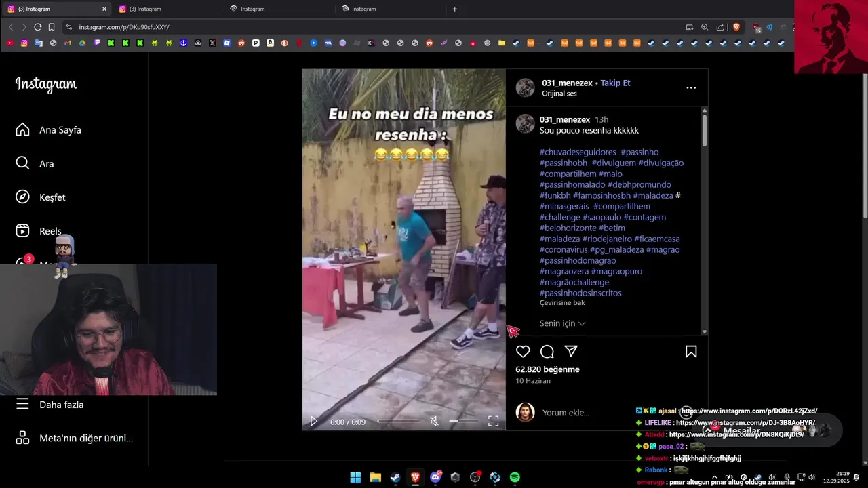Close the active Instagram tab

(104, 9)
